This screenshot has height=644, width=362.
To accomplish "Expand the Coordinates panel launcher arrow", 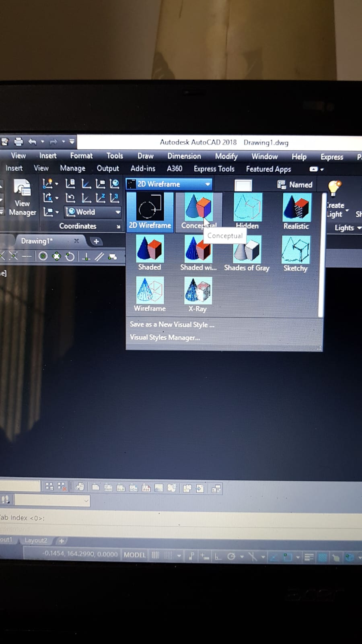I will pyautogui.click(x=118, y=227).
